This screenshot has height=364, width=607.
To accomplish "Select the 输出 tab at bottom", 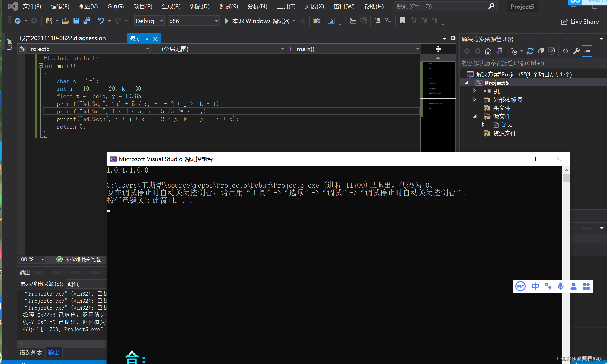I will pos(54,352).
